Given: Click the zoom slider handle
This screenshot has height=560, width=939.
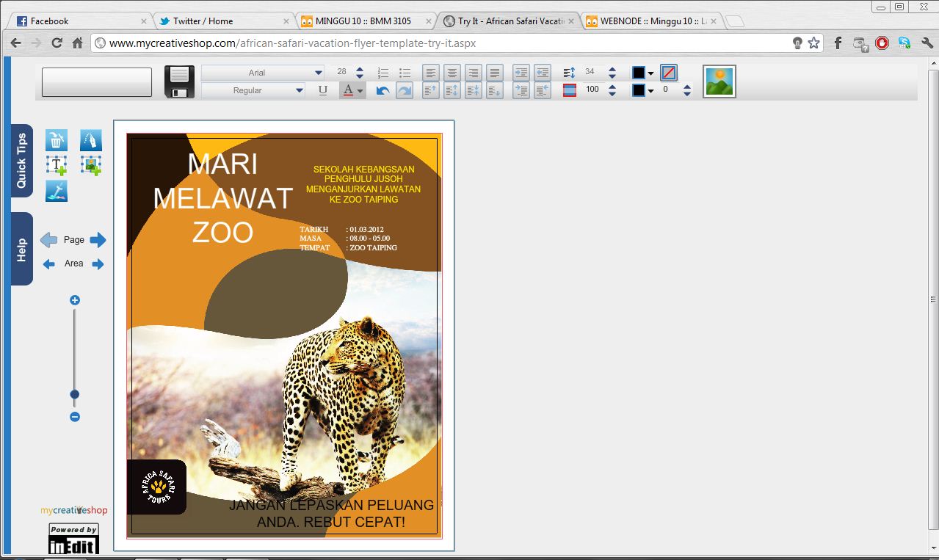Looking at the screenshot, I should [x=74, y=395].
